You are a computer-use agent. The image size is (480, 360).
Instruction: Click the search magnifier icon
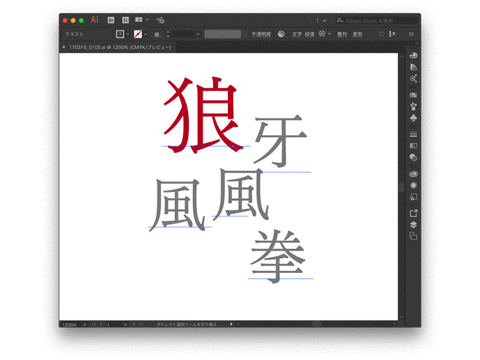click(340, 21)
